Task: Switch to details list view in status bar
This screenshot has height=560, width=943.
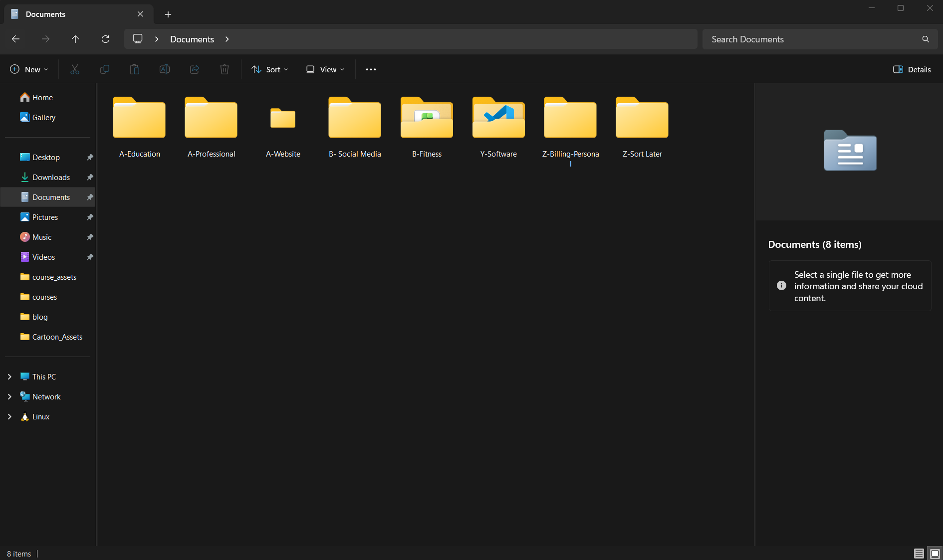Action: (919, 554)
